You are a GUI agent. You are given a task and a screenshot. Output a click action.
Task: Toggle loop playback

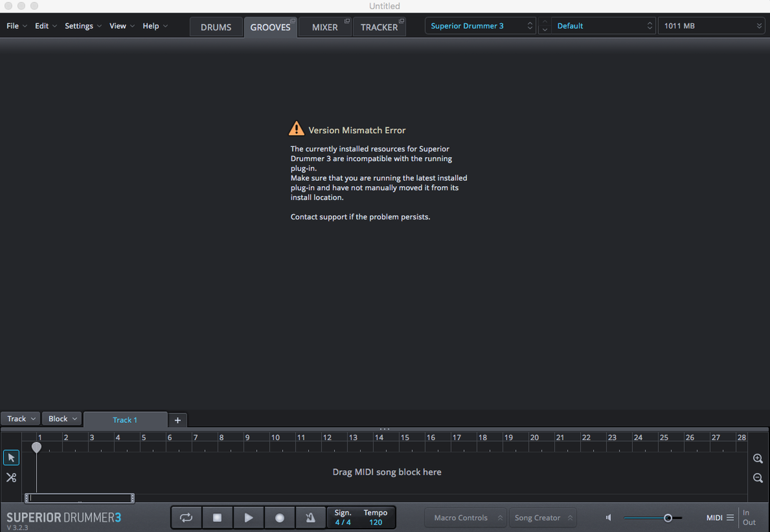tap(186, 517)
